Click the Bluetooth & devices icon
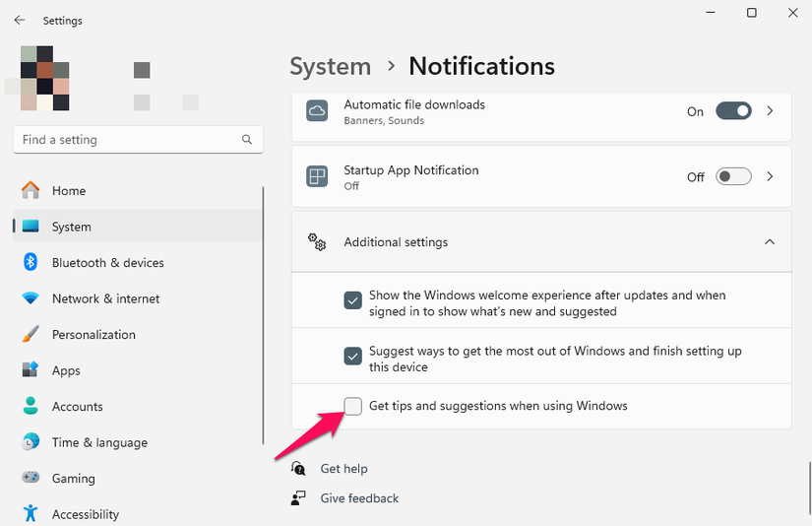Viewport: 812px width, 526px height. 31,262
